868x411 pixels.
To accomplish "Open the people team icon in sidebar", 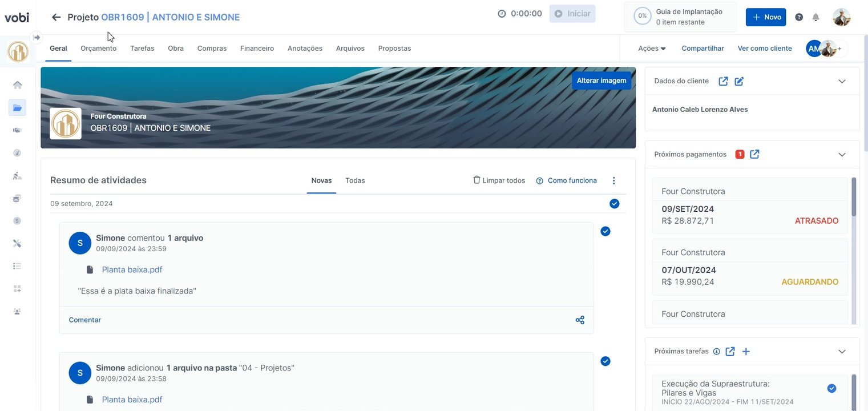I will (18, 312).
